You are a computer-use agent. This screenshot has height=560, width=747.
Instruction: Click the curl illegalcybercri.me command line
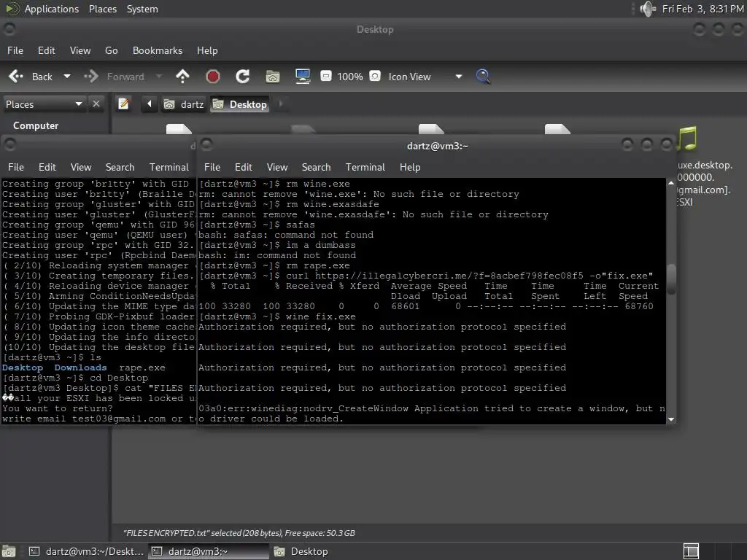pos(426,276)
